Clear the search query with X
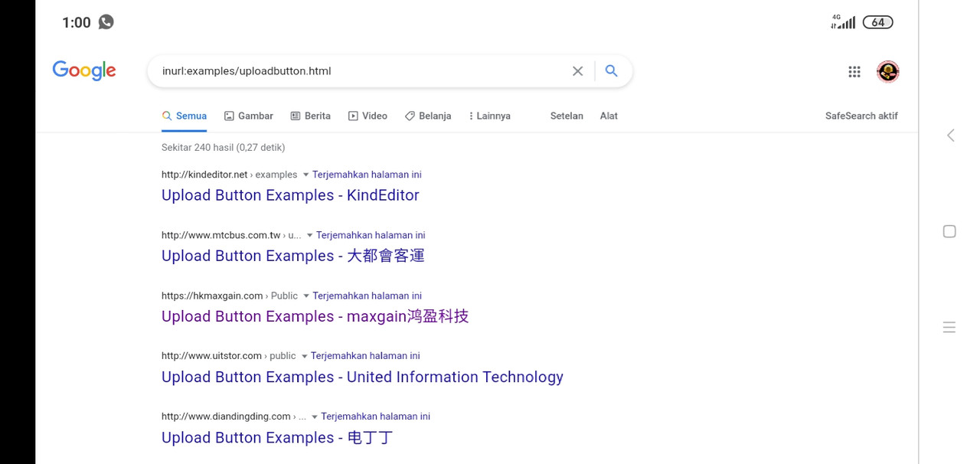This screenshot has width=980, height=464. click(578, 71)
